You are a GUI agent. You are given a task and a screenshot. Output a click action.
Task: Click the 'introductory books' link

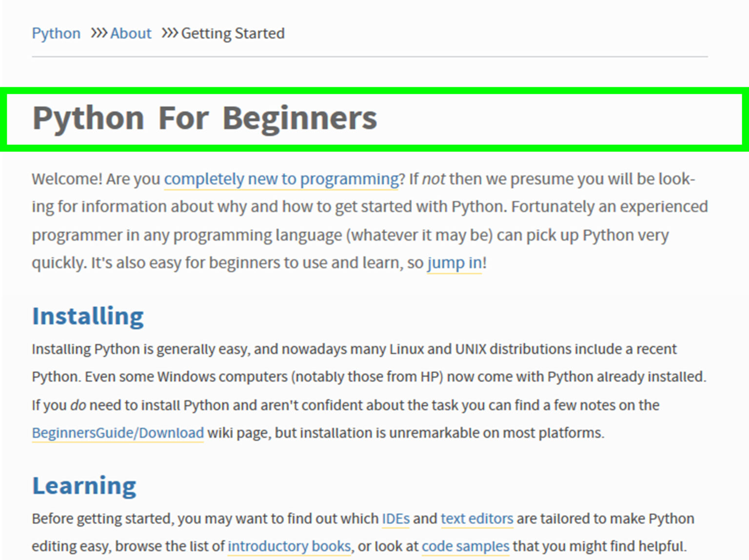(x=289, y=546)
